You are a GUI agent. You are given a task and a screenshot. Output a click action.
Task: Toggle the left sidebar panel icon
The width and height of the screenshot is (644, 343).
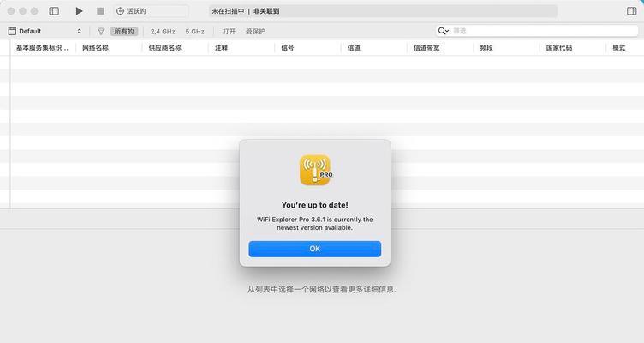(54, 11)
